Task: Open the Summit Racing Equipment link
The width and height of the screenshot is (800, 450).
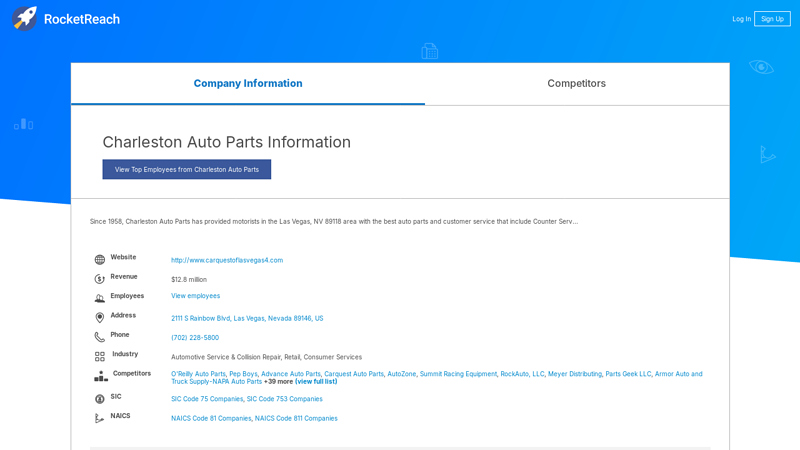Action: pos(458,374)
